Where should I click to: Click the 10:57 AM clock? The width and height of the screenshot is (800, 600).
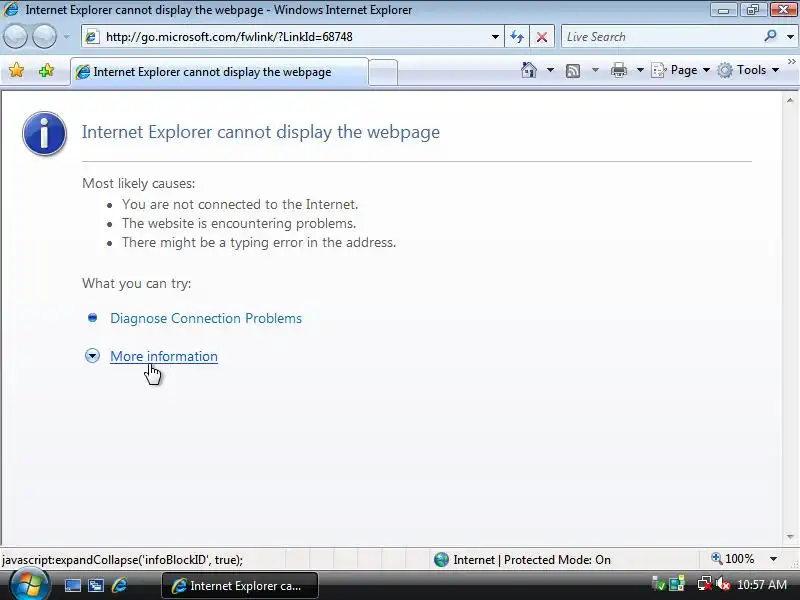click(762, 585)
